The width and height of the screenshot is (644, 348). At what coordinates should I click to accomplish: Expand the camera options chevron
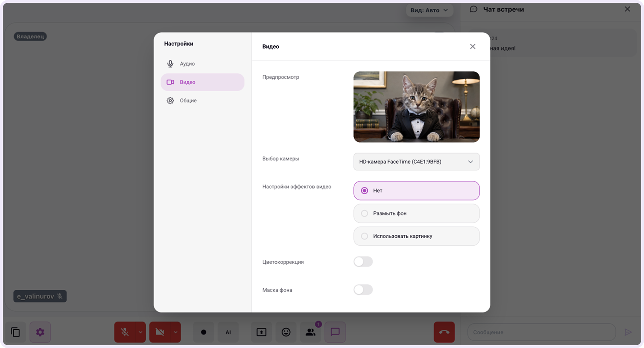pyautogui.click(x=176, y=332)
